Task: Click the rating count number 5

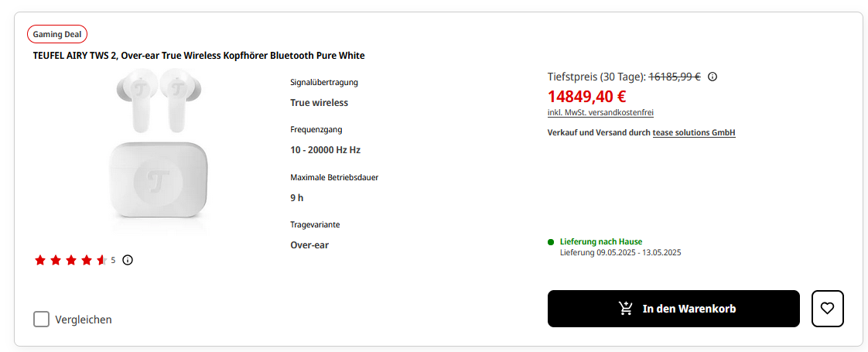Action: (x=114, y=260)
